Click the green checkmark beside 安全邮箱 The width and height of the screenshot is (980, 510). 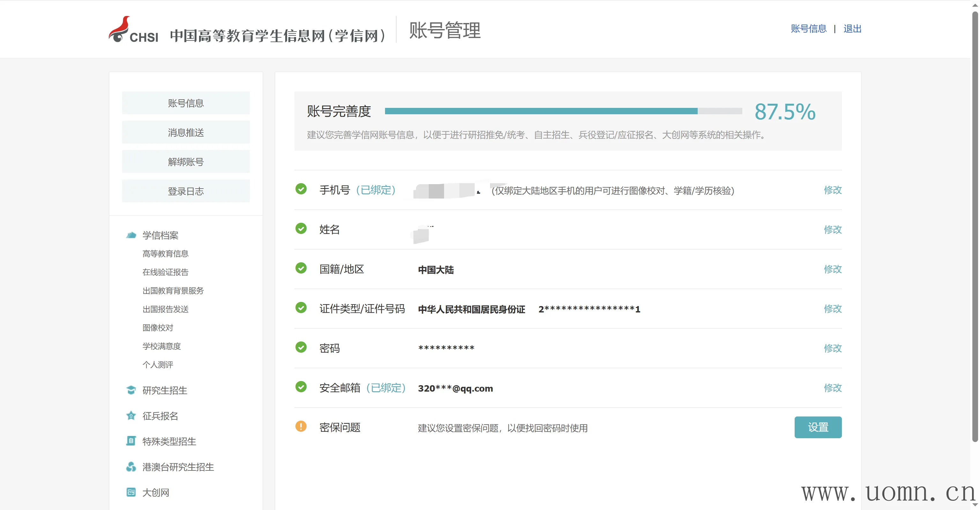tap(301, 387)
